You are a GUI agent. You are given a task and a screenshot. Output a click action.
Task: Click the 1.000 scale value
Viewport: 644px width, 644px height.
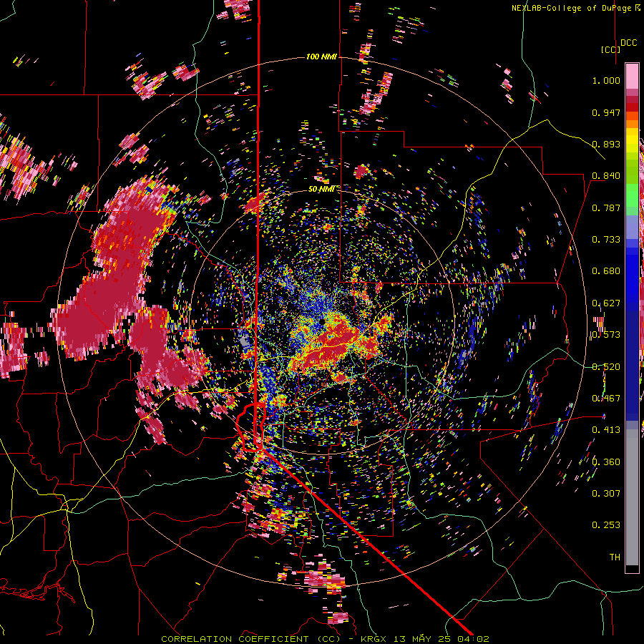[606, 80]
